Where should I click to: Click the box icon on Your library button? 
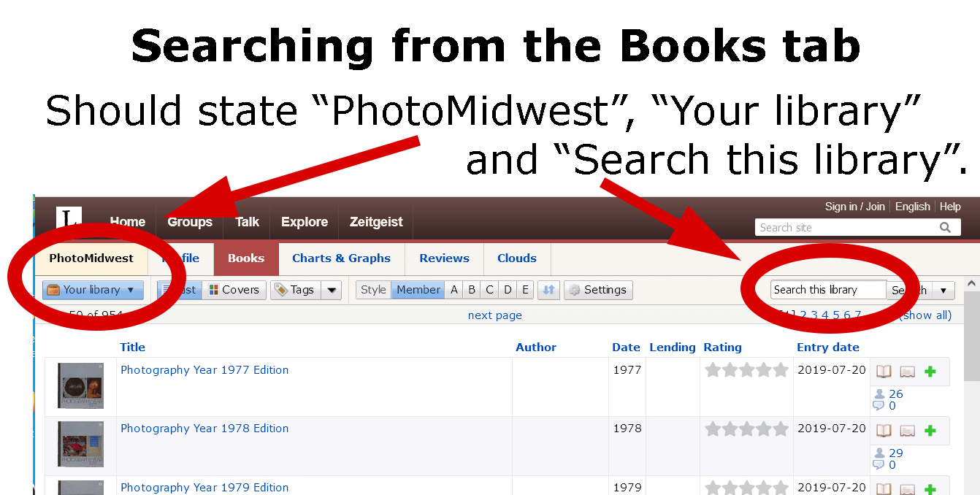[x=53, y=290]
